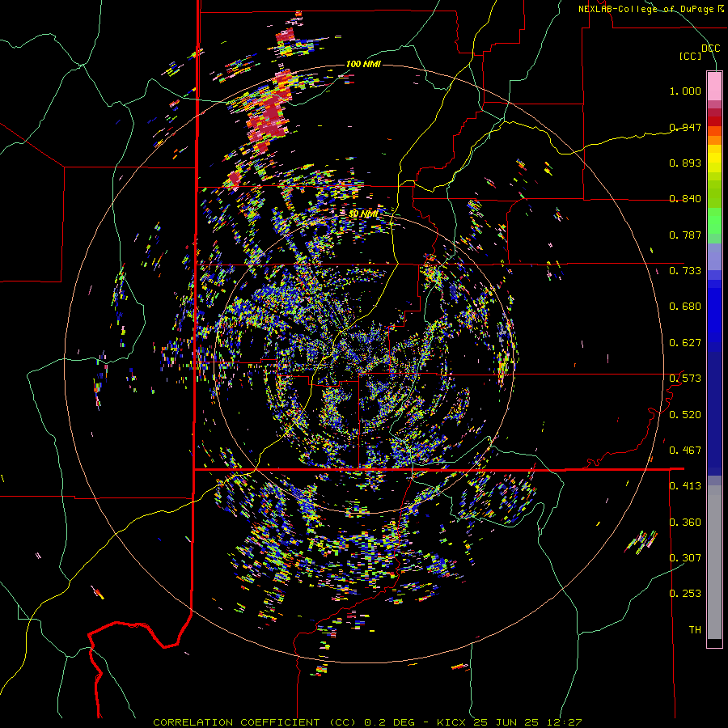
Task: Select the 0.840 scale value
Action: [685, 199]
